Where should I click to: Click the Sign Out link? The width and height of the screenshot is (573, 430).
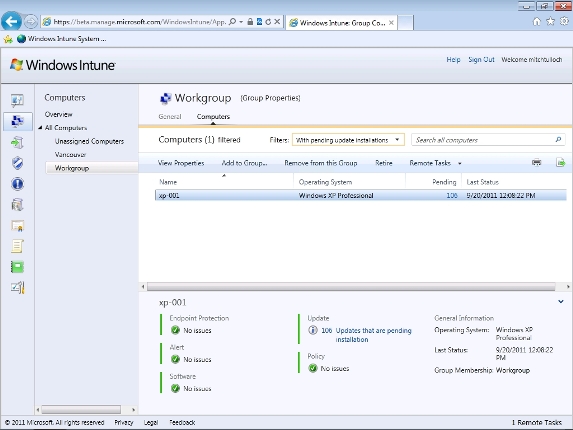(481, 60)
